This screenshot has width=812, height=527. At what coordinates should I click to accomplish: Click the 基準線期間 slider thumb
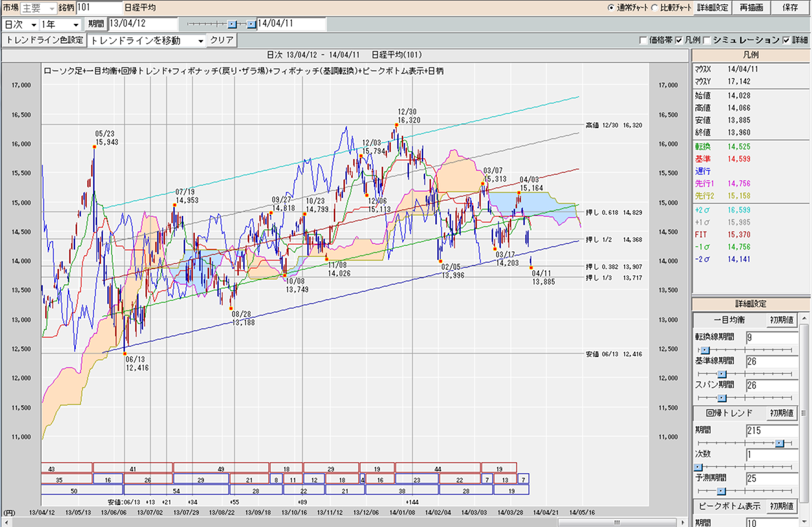722,374
